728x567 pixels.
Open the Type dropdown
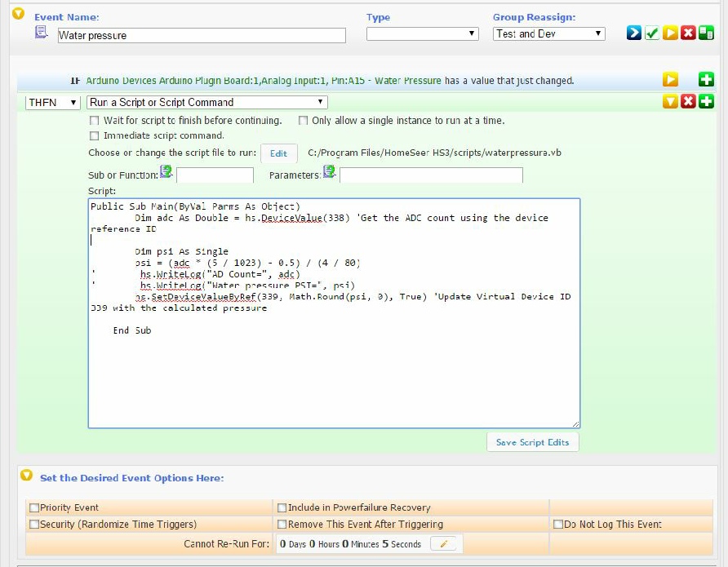(x=422, y=34)
